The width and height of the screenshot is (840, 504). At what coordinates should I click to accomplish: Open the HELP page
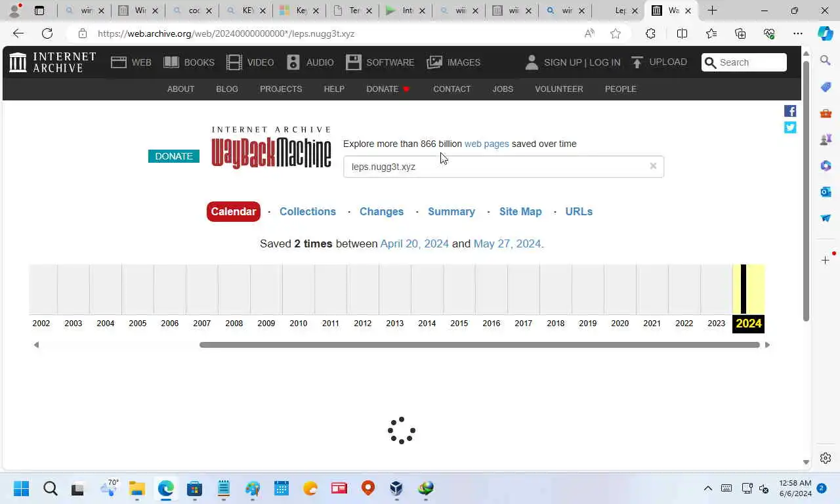click(334, 89)
